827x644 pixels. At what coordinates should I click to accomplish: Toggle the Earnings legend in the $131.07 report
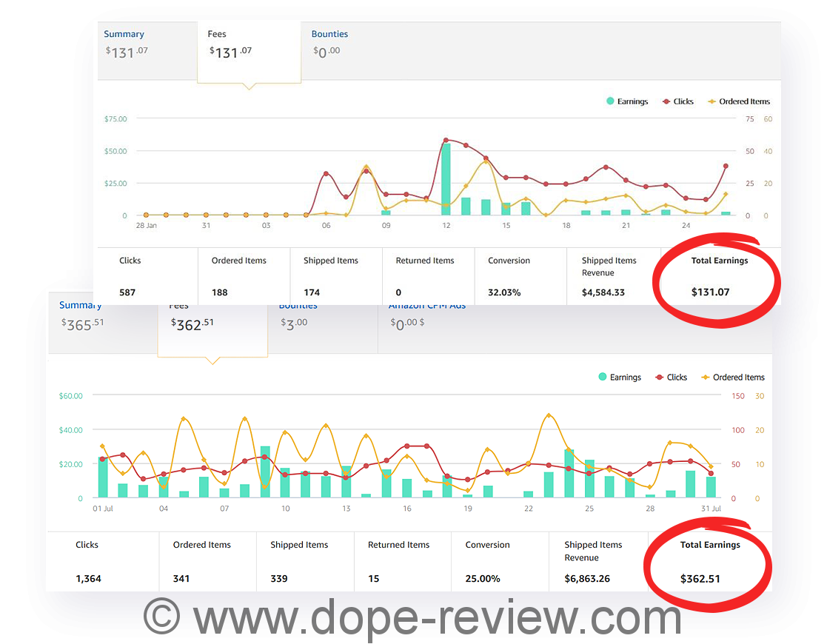pyautogui.click(x=626, y=101)
